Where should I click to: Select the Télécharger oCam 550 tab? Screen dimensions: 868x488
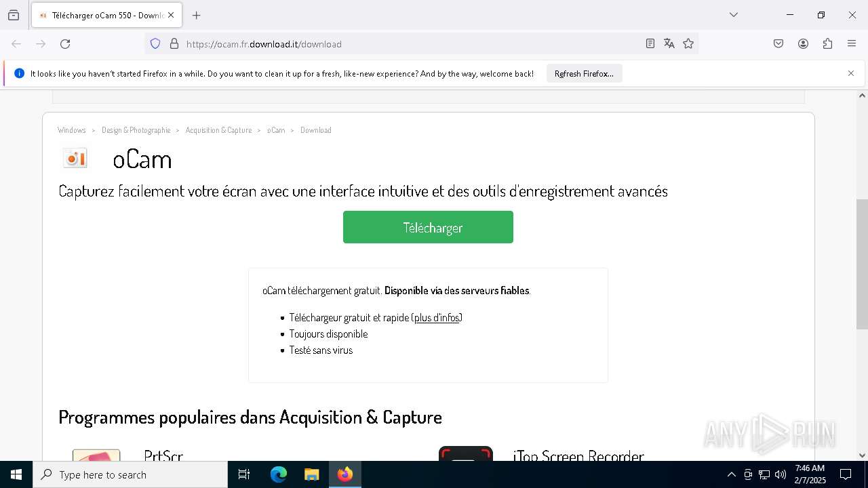pos(106,15)
